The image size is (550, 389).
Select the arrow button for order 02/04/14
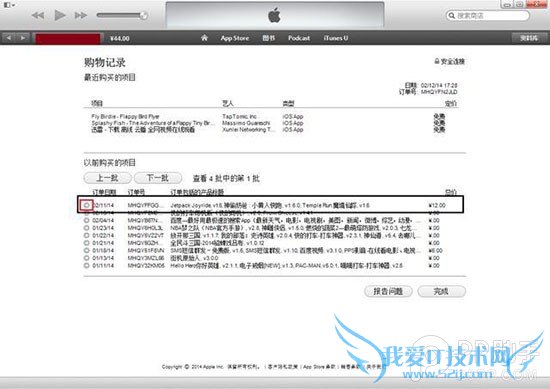(86, 220)
